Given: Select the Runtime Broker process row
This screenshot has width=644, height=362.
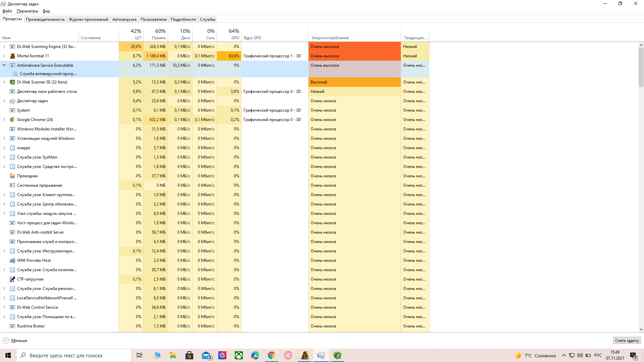Looking at the screenshot, I should (215, 326).
